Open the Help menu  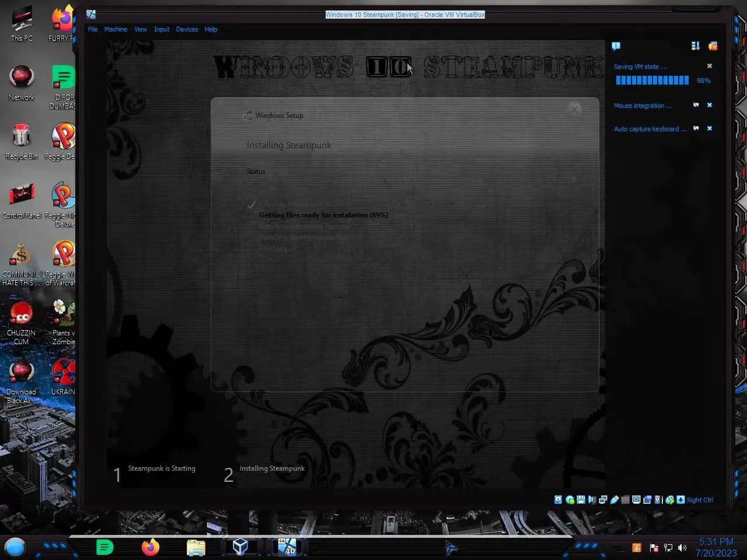pyautogui.click(x=211, y=29)
